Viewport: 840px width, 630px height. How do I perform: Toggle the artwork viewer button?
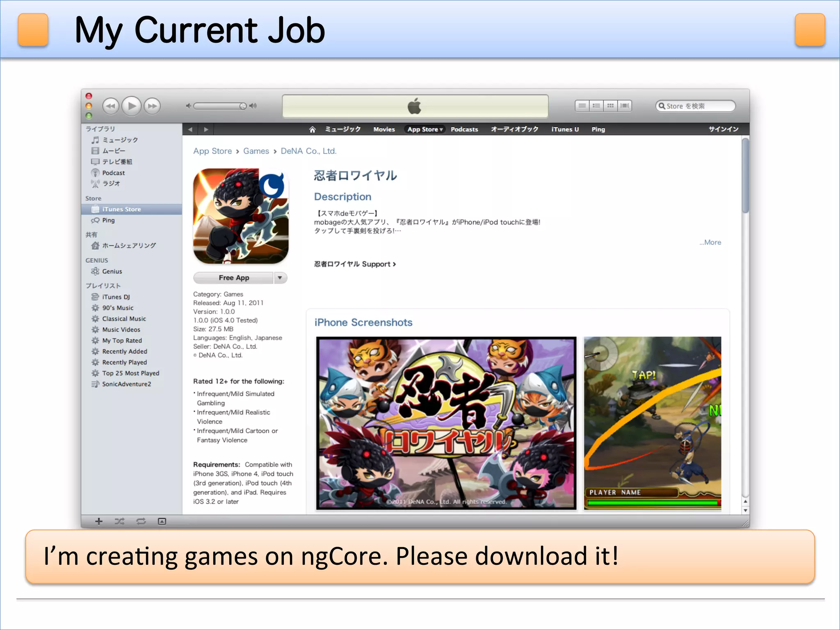click(x=162, y=521)
